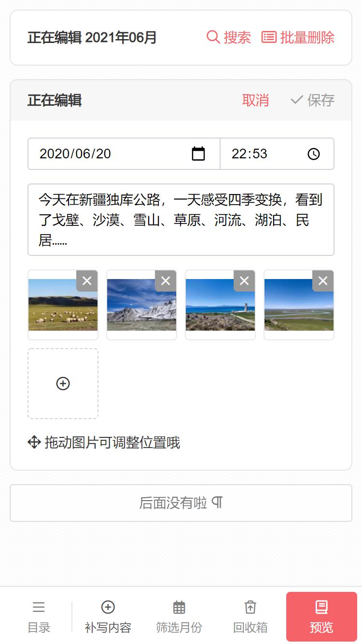Remove the lake lighthouse photo

(x=244, y=281)
